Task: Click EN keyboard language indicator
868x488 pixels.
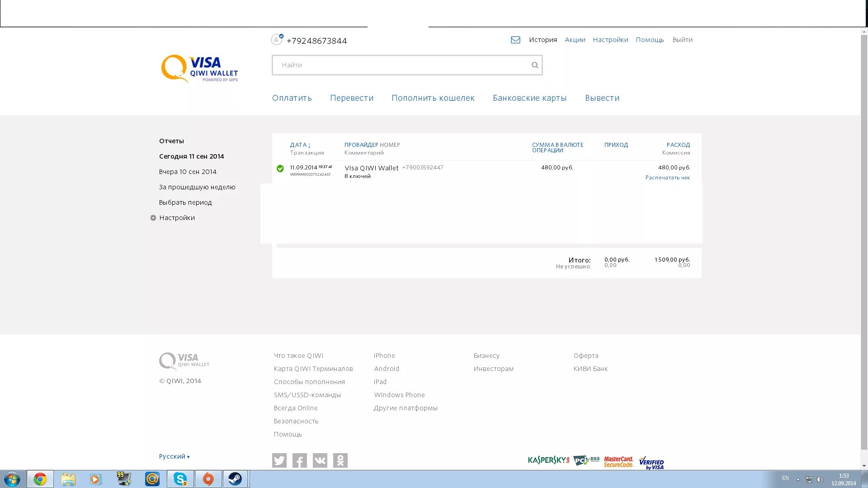Action: 785,479
